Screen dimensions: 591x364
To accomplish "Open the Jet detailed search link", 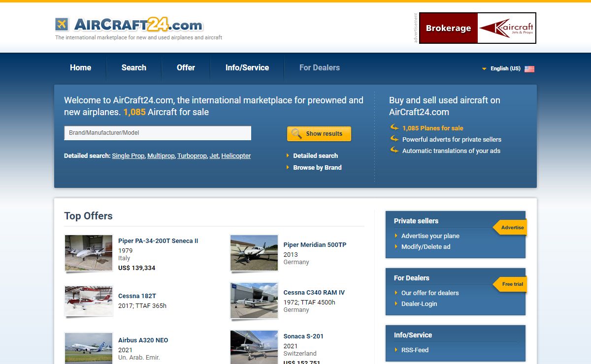I will pos(214,156).
